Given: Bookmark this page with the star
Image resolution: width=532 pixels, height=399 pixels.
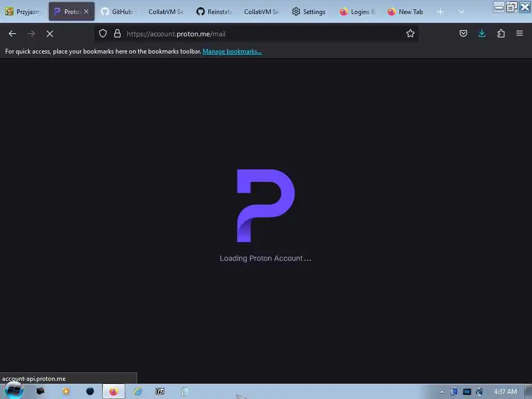Looking at the screenshot, I should (x=410, y=33).
